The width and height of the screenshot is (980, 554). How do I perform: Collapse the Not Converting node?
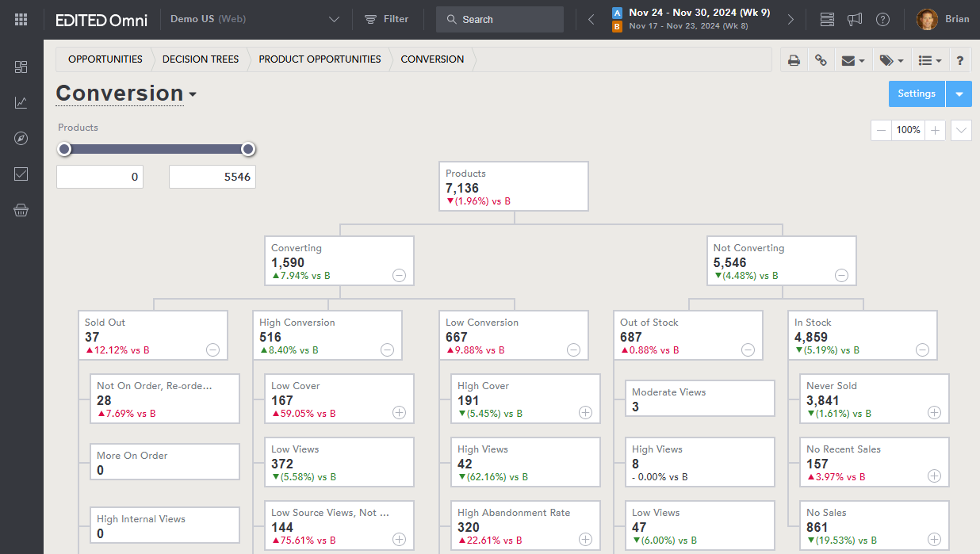pos(841,275)
